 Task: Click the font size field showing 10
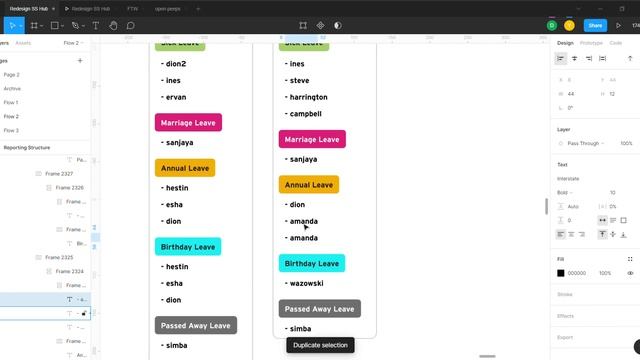tap(613, 193)
